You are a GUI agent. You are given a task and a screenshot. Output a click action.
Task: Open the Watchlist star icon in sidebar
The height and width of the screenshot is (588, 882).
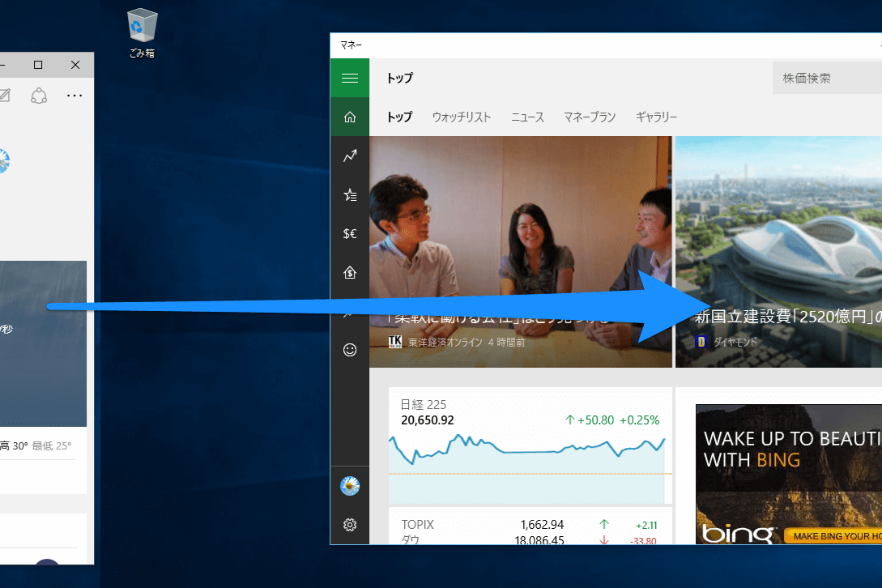pyautogui.click(x=349, y=194)
